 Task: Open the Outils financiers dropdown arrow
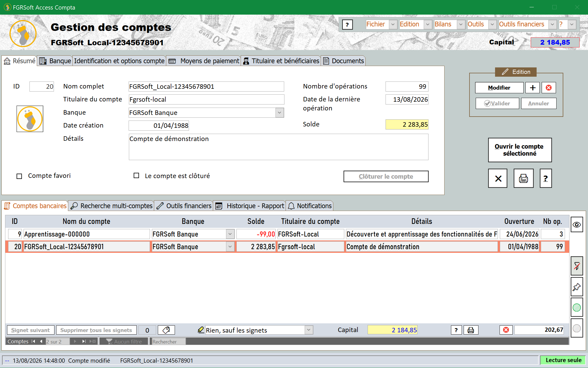(x=552, y=24)
